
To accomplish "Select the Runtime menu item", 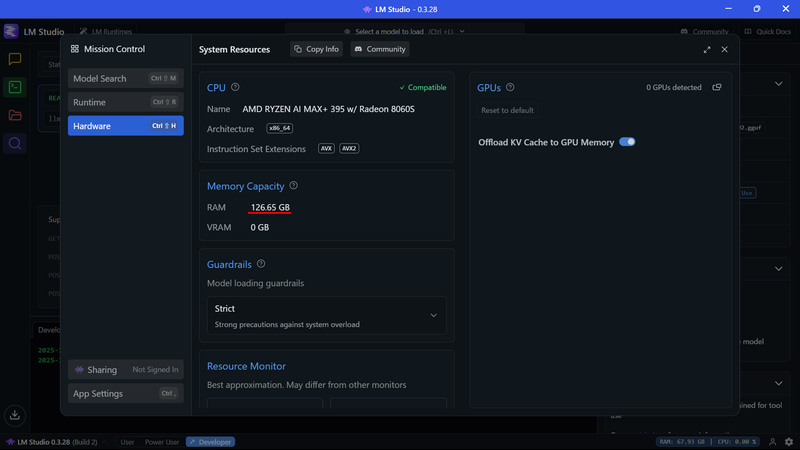I will [x=126, y=102].
